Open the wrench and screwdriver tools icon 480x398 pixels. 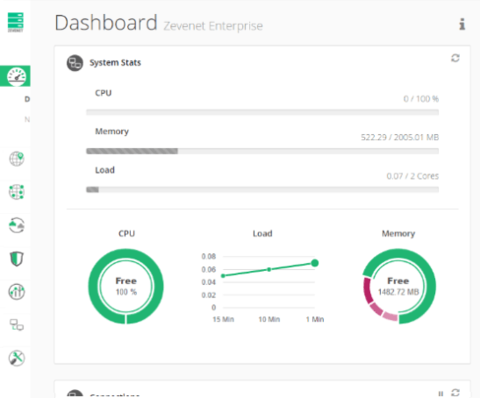point(16,358)
